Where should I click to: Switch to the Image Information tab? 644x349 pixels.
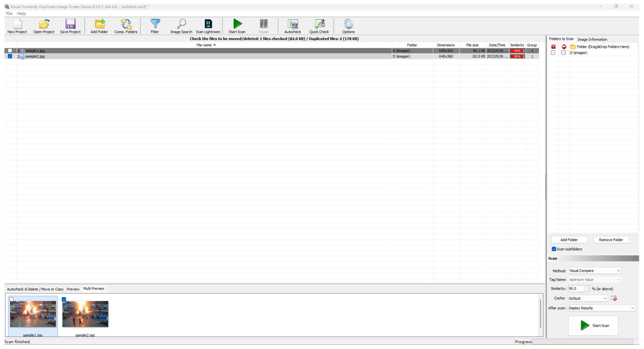click(592, 39)
